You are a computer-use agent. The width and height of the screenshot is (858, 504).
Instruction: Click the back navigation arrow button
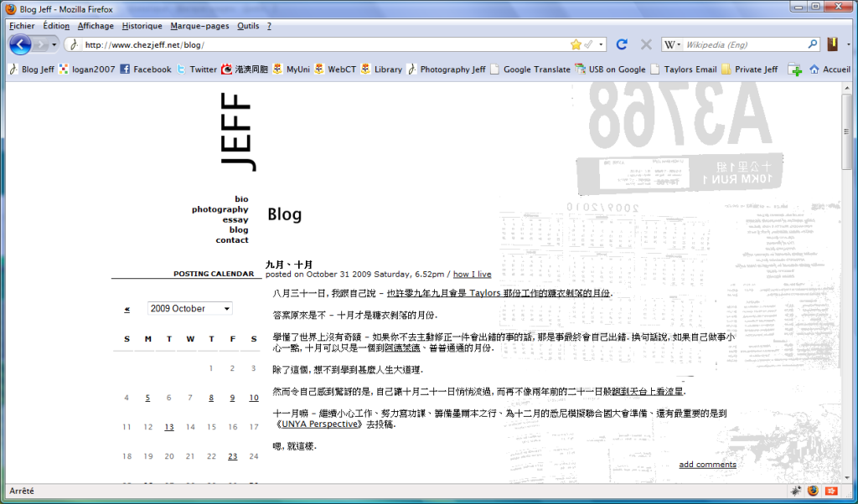click(x=20, y=44)
